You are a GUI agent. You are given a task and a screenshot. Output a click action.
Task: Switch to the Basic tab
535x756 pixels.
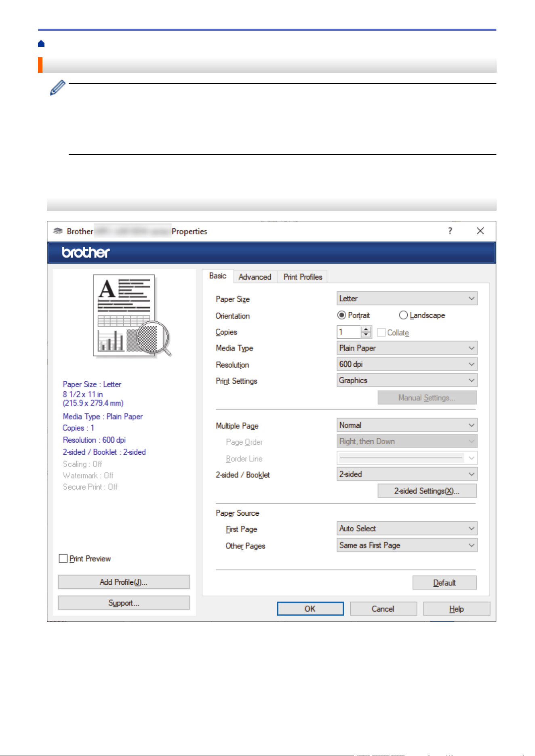[x=218, y=276]
